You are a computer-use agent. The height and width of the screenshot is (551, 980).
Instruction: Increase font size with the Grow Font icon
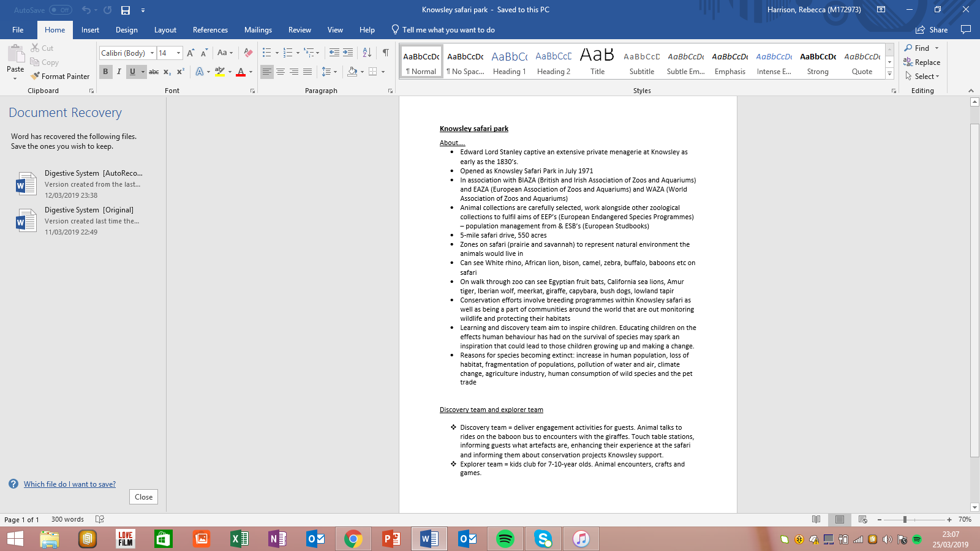coord(190,53)
